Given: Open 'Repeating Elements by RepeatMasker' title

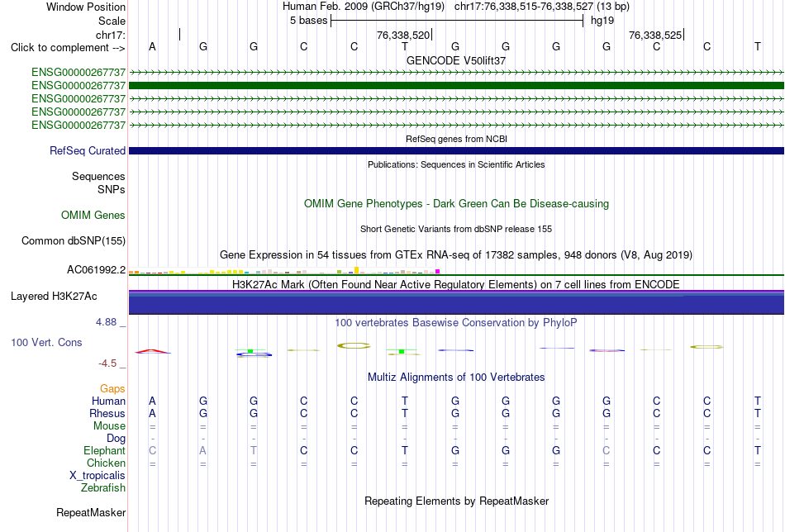Looking at the screenshot, I should [456, 501].
